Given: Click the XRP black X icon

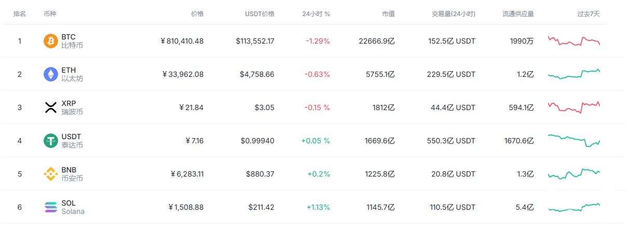Looking at the screenshot, I should pyautogui.click(x=51, y=107).
